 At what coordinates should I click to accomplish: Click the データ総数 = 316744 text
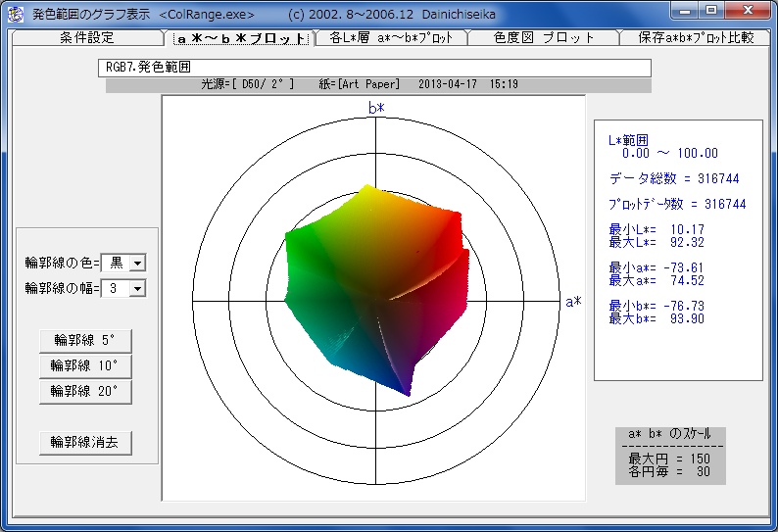pos(674,178)
